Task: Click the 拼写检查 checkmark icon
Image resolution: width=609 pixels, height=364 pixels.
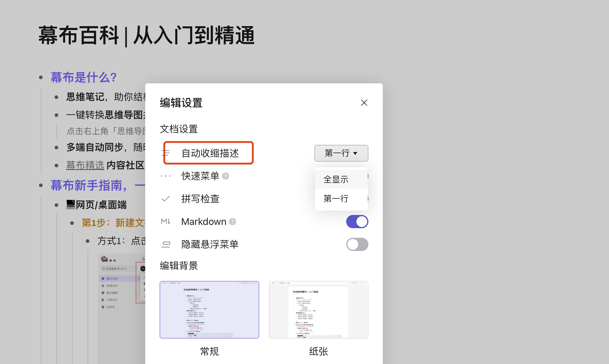Action: pyautogui.click(x=166, y=199)
